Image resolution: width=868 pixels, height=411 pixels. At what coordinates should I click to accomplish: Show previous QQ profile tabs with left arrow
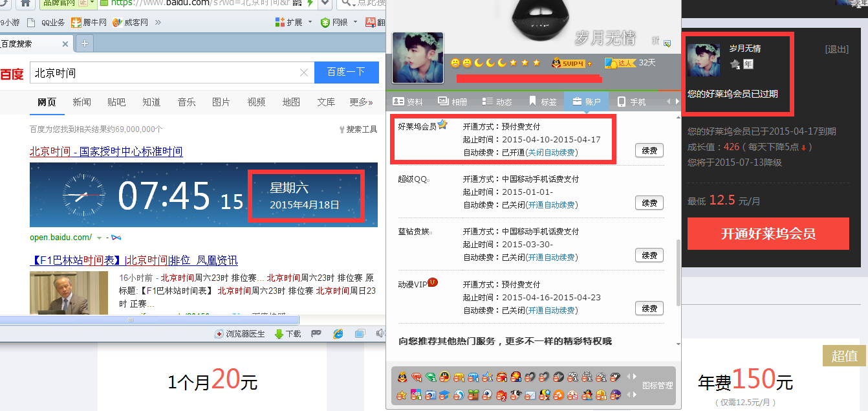pyautogui.click(x=667, y=102)
